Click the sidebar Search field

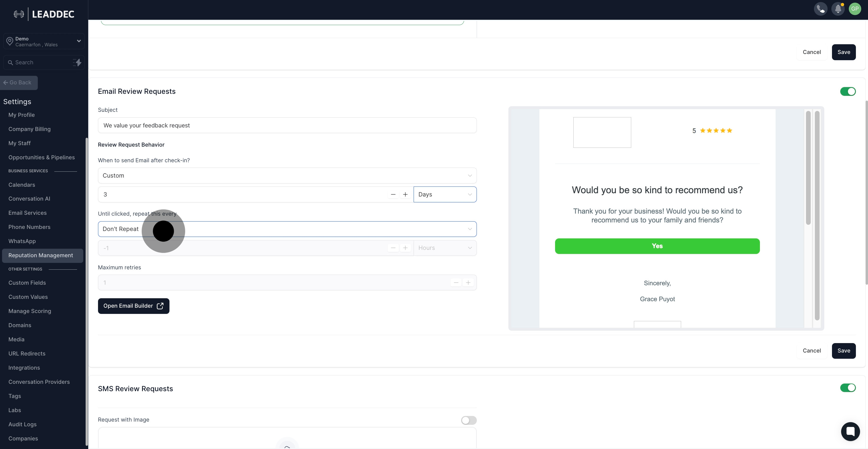point(44,63)
